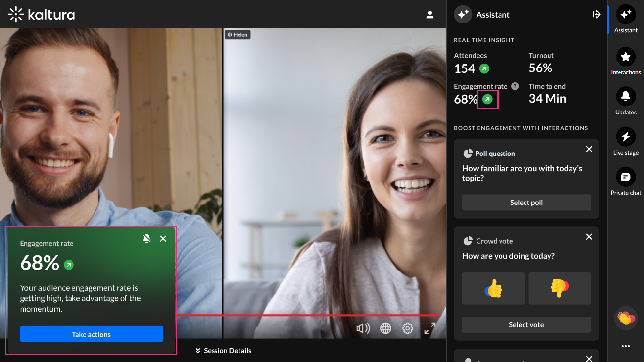Click the Take actions button

pos(91,334)
